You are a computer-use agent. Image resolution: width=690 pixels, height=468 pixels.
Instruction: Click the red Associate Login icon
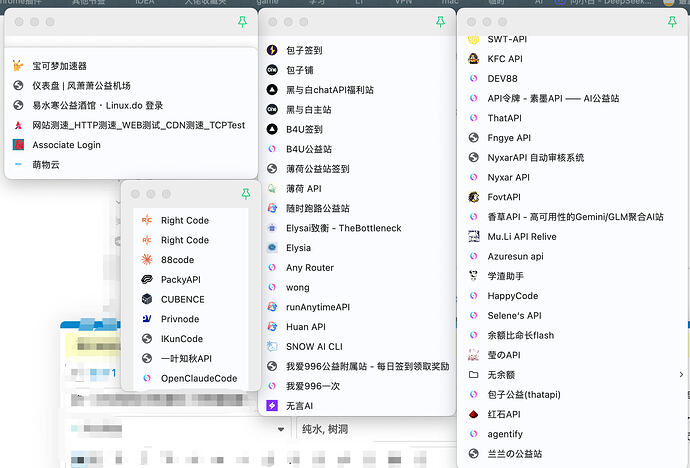pyautogui.click(x=18, y=145)
